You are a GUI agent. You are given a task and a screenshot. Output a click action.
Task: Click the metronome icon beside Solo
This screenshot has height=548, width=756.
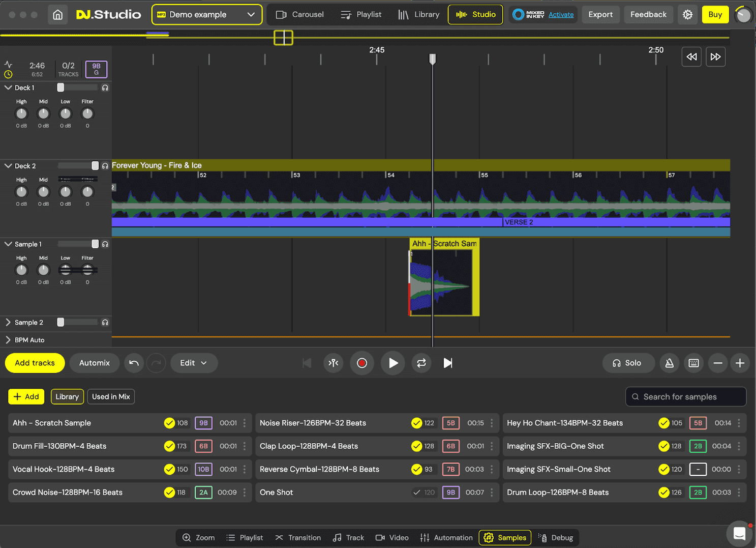pos(669,363)
